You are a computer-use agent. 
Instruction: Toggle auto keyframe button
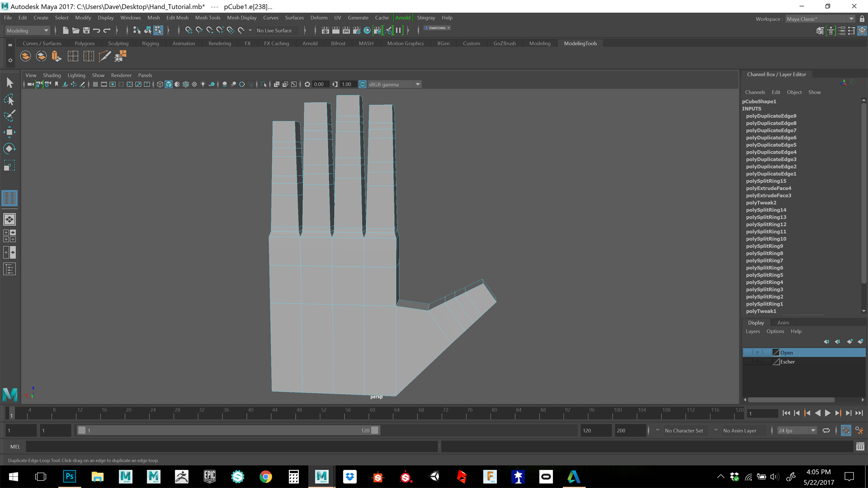coord(846,431)
